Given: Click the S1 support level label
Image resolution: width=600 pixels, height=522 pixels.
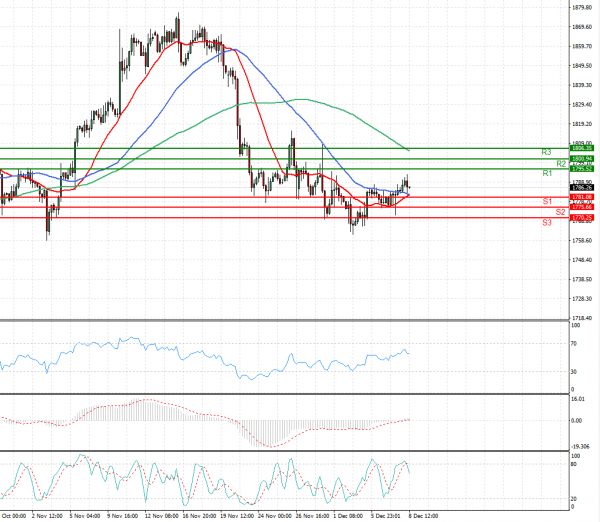Looking at the screenshot, I should (547, 201).
